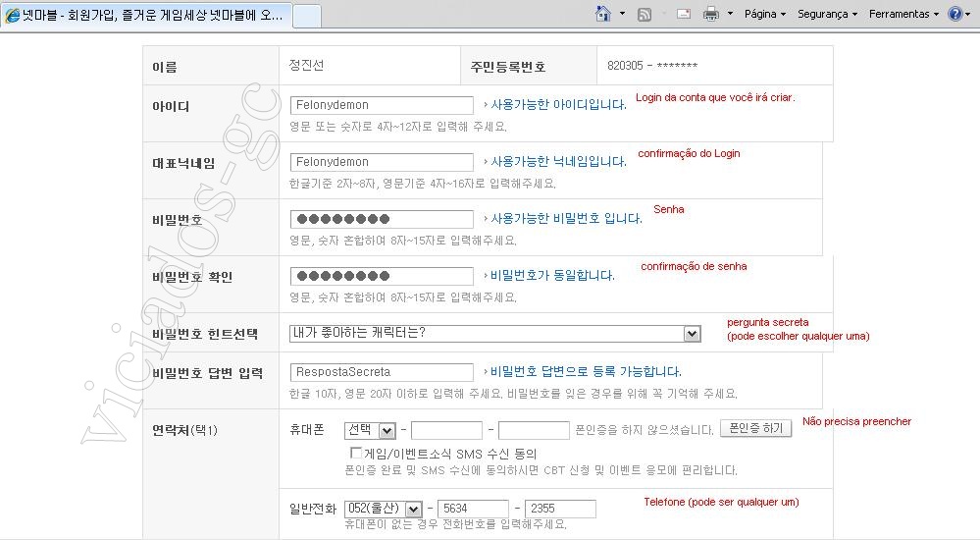Open the Segurança menu
Image resolution: width=980 pixels, height=540 pixels.
click(827, 14)
